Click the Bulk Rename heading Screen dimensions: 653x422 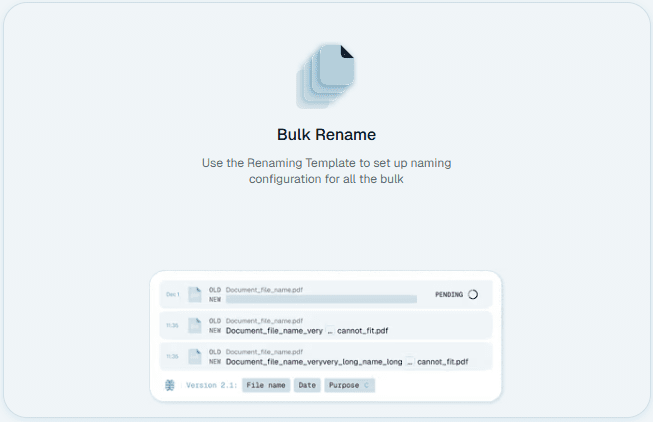tap(326, 135)
